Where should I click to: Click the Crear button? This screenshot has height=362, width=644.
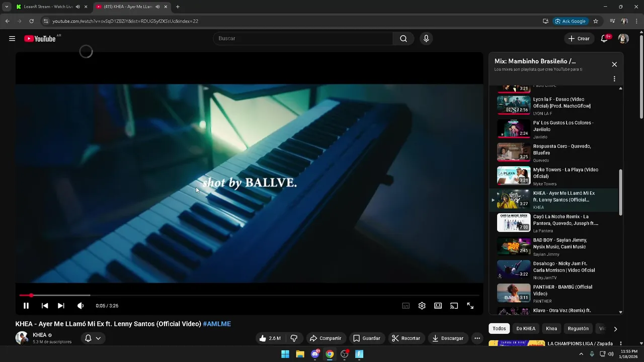[579, 39]
